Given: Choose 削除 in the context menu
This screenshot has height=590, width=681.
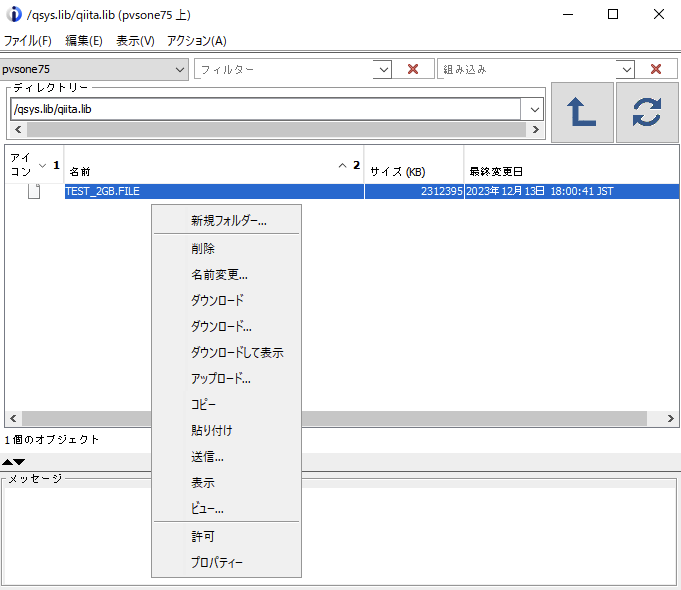Looking at the screenshot, I should (x=226, y=249).
